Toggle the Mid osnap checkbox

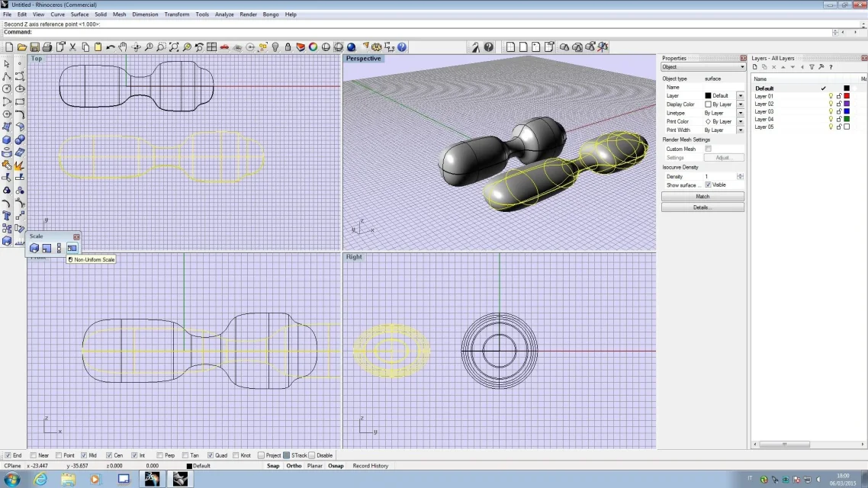84,455
